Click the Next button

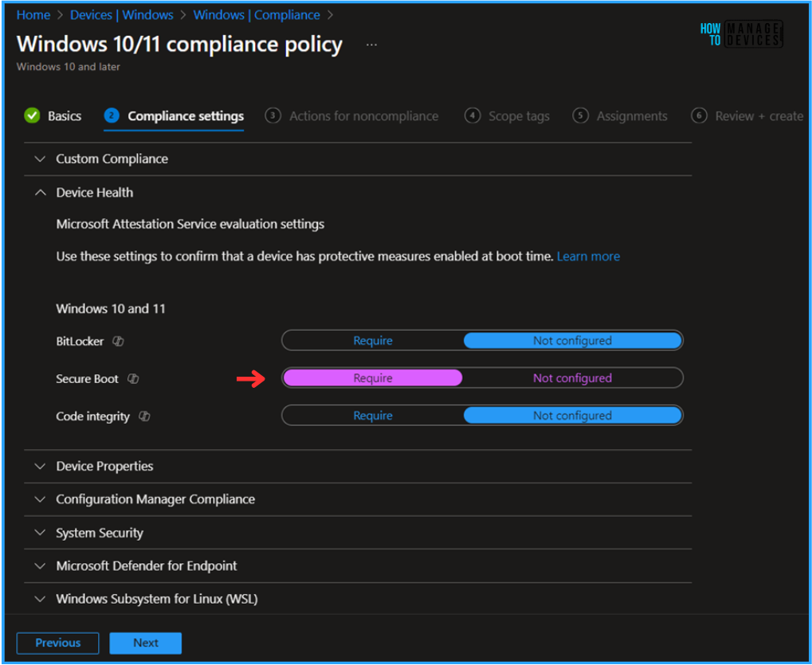coord(146,643)
